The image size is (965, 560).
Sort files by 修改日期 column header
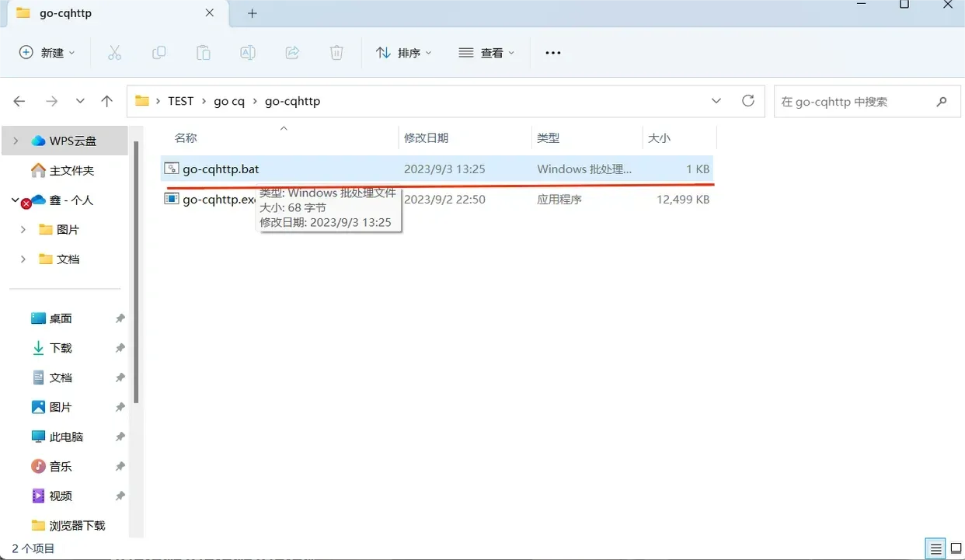click(426, 137)
